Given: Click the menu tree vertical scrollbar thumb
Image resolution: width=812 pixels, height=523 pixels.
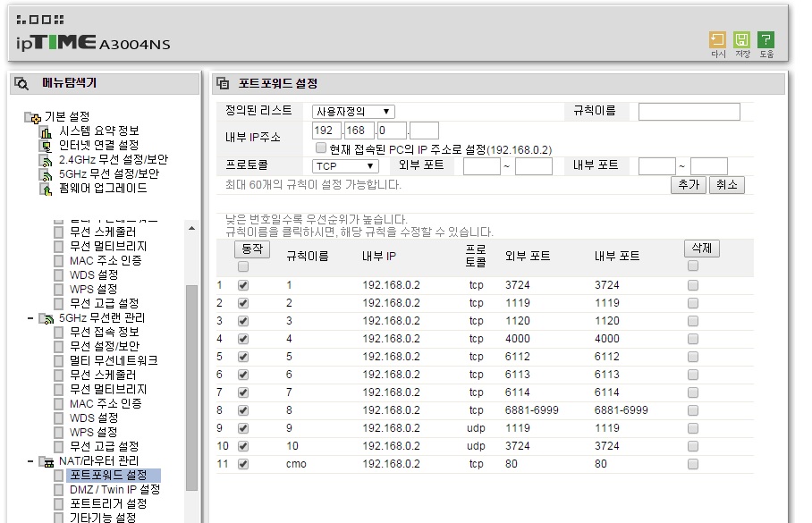Looking at the screenshot, I should pos(191,387).
